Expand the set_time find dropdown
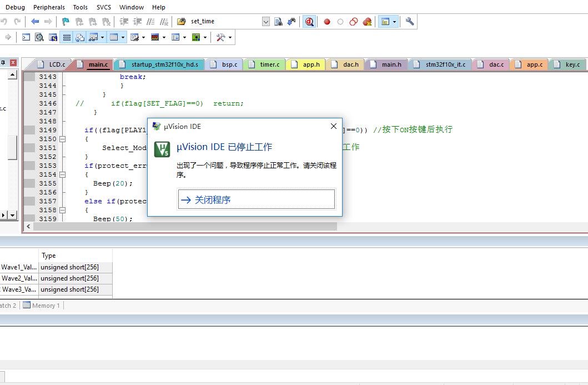The width and height of the screenshot is (588, 385). pyautogui.click(x=266, y=21)
